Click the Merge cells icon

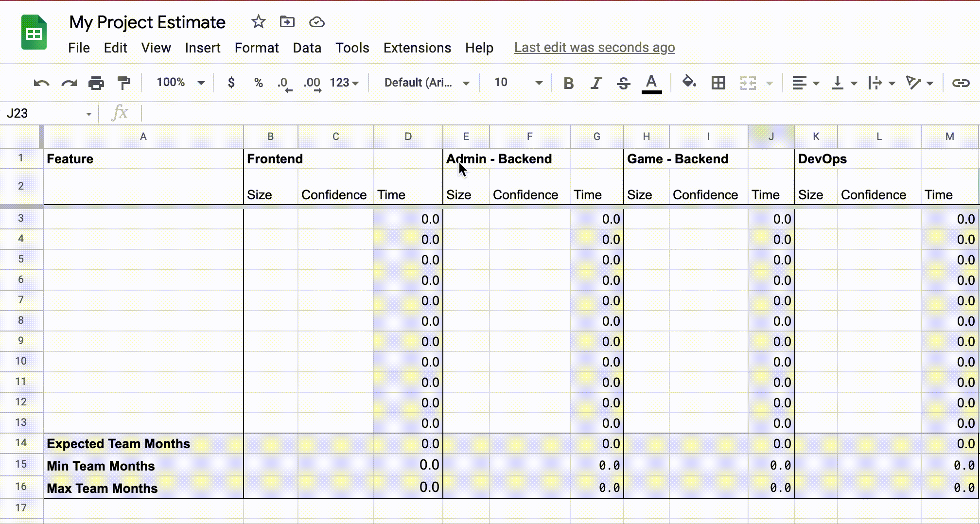748,83
